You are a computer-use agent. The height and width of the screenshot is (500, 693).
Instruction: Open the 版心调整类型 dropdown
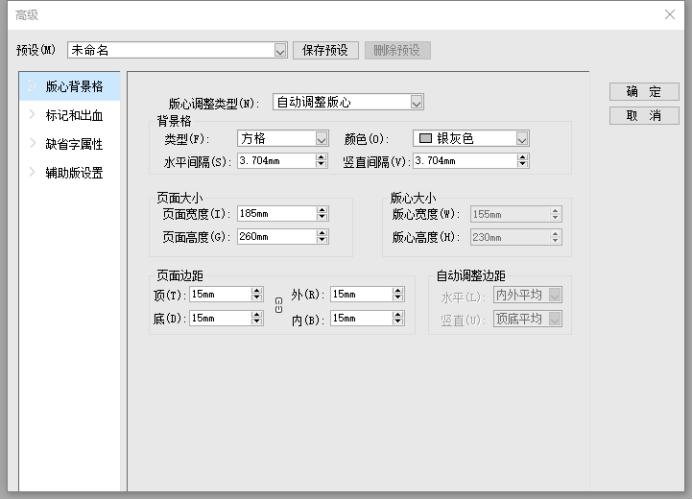pyautogui.click(x=417, y=102)
